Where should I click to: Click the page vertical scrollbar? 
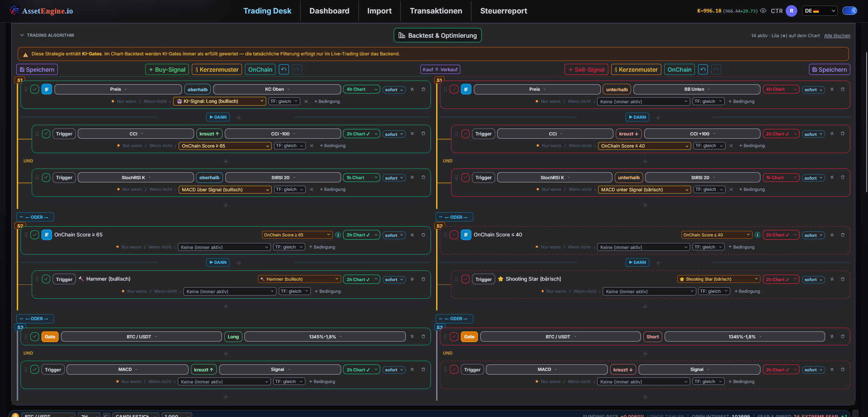click(866, 122)
